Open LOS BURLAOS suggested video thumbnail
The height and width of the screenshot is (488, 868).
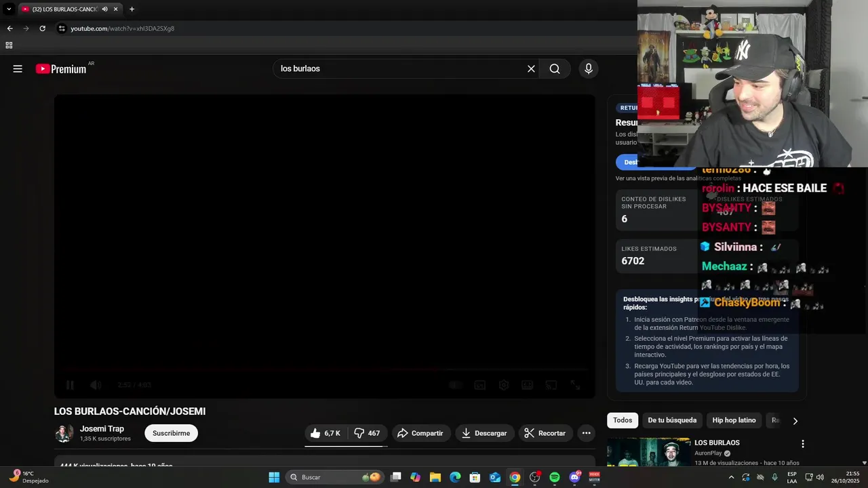(x=649, y=452)
